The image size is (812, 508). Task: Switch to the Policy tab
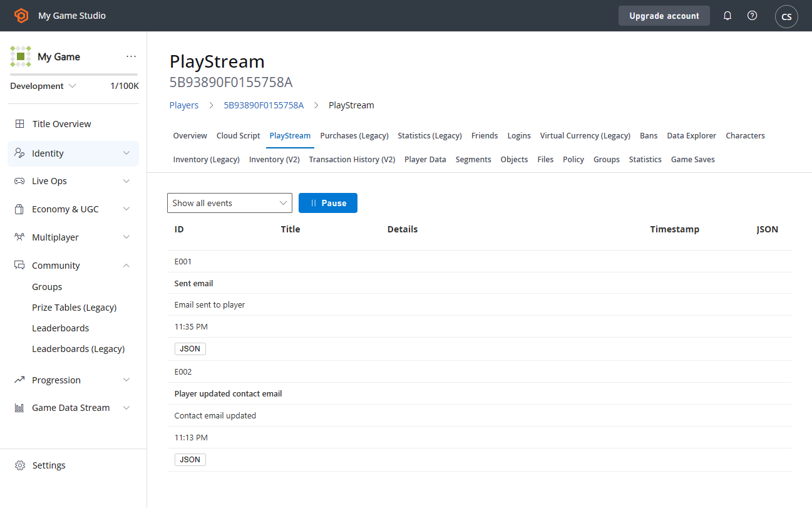[573, 159]
